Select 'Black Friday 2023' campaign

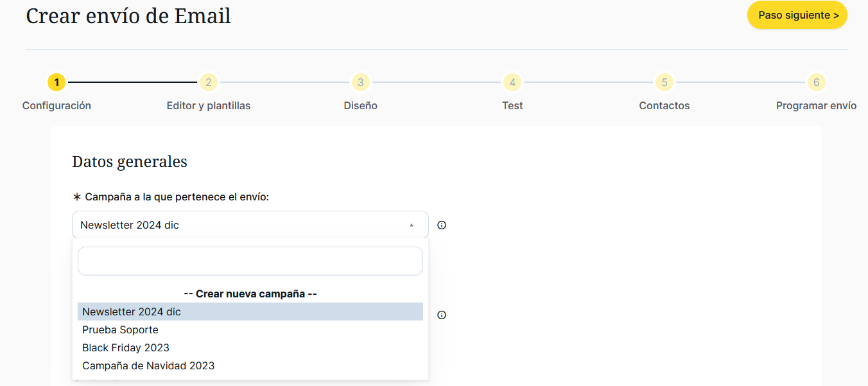pyautogui.click(x=250, y=347)
